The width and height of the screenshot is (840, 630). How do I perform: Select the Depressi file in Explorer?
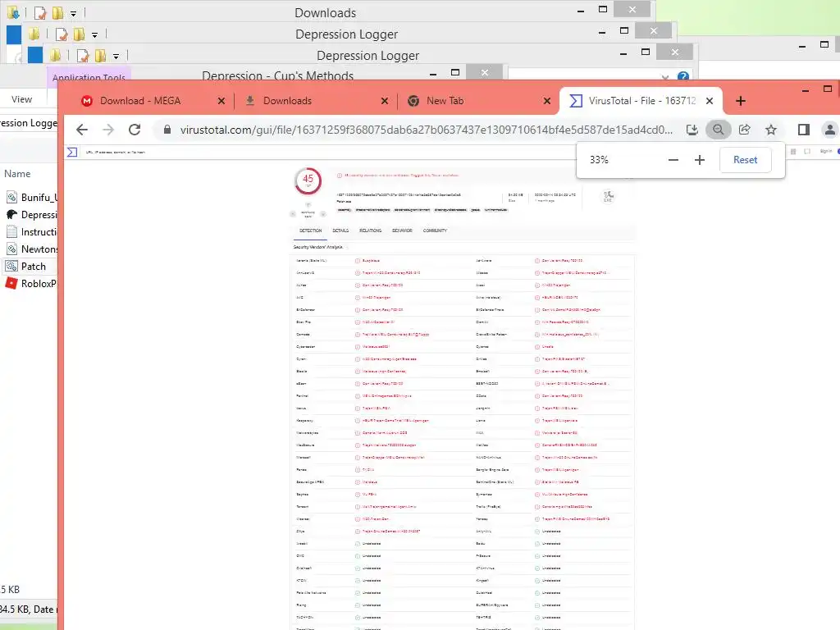(30, 214)
